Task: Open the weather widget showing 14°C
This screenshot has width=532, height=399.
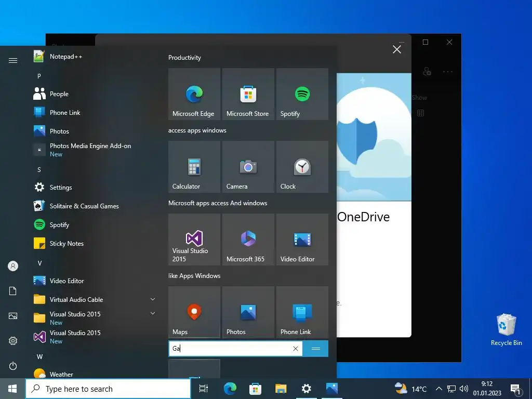Action: 411,389
